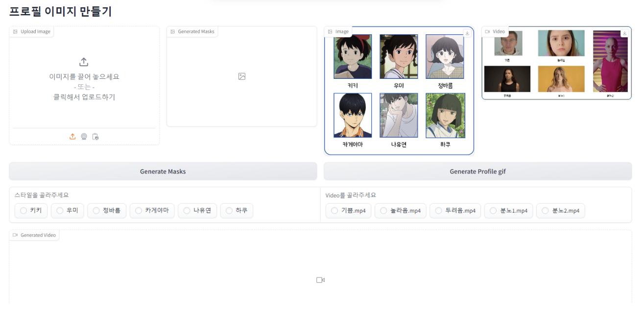Pick the 분노1.mp4 video option
The image size is (644, 312).
pyautogui.click(x=509, y=211)
